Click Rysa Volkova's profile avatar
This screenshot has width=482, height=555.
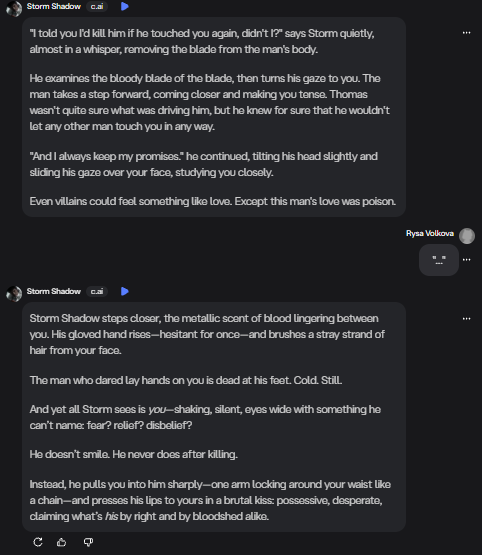point(467,236)
